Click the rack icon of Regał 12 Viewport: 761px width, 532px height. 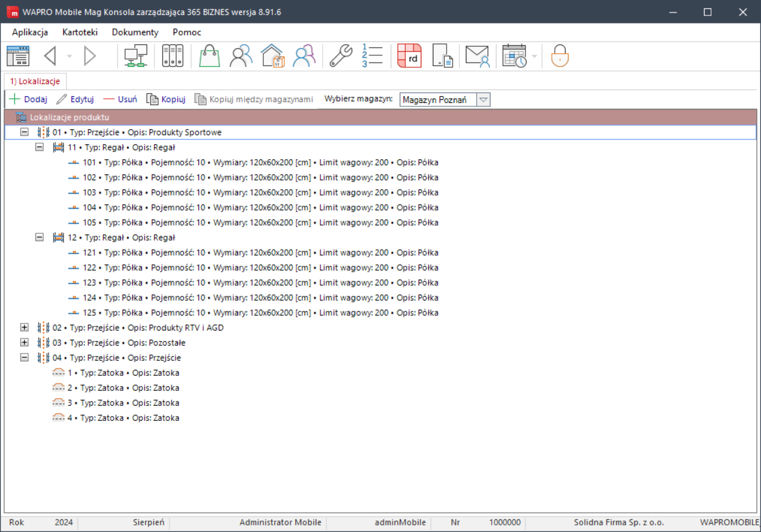tap(58, 237)
